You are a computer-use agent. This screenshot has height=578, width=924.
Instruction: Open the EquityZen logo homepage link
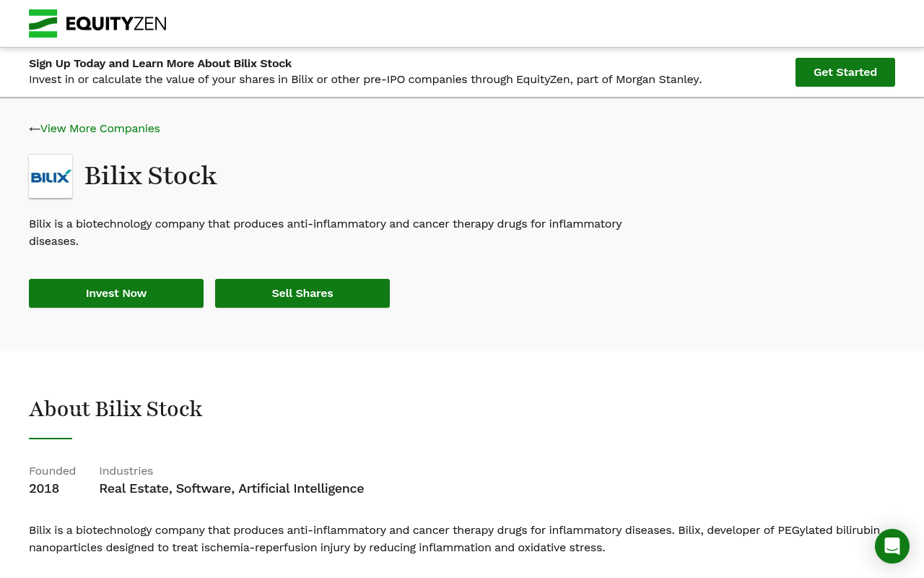click(97, 24)
